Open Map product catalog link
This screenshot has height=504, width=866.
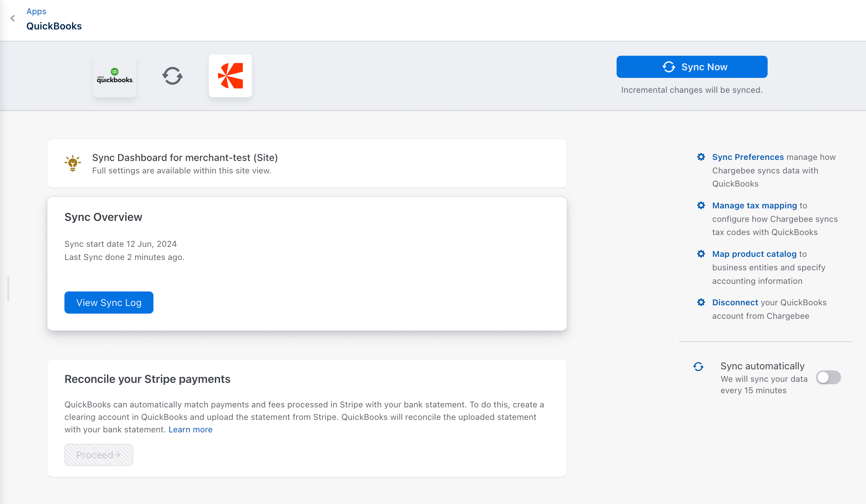pos(754,254)
